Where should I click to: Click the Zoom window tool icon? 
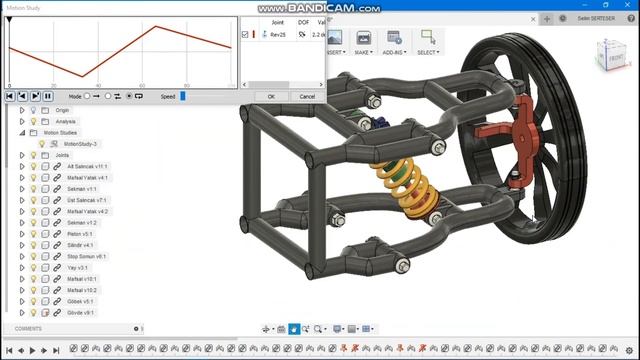click(306, 329)
